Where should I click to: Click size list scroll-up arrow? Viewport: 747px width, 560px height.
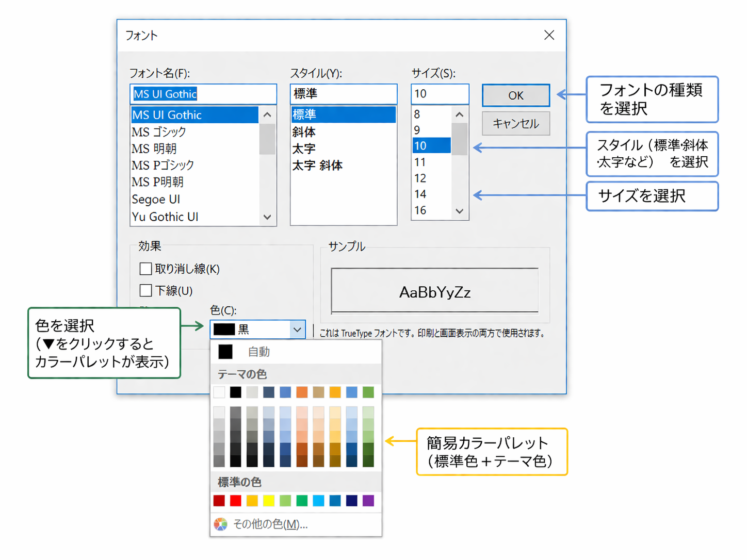click(460, 114)
